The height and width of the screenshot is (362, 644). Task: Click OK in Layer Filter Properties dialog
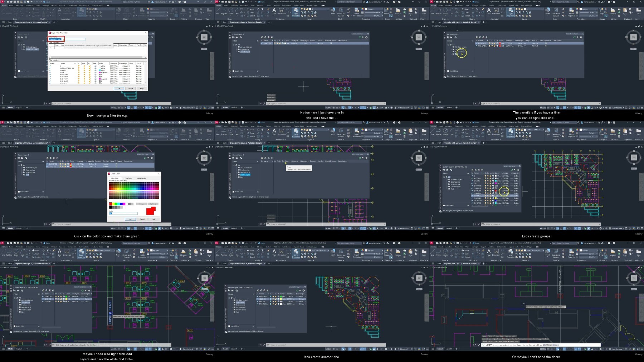coord(119,88)
